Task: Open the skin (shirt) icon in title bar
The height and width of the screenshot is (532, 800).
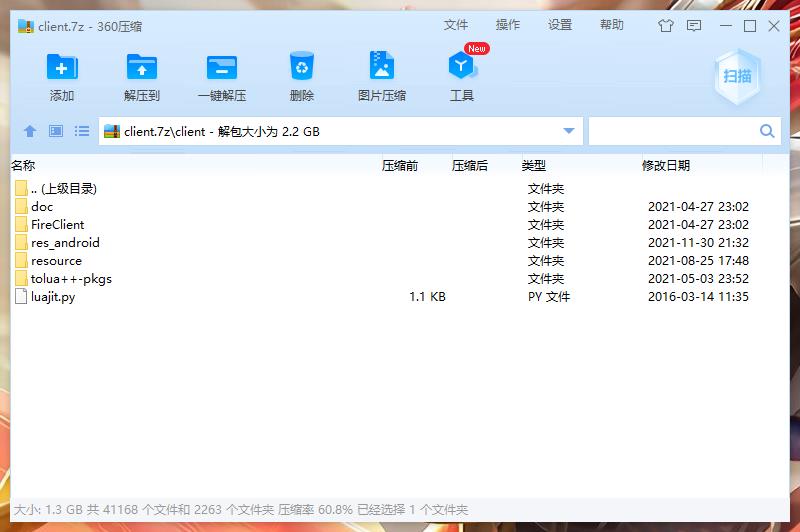Action: (x=666, y=26)
